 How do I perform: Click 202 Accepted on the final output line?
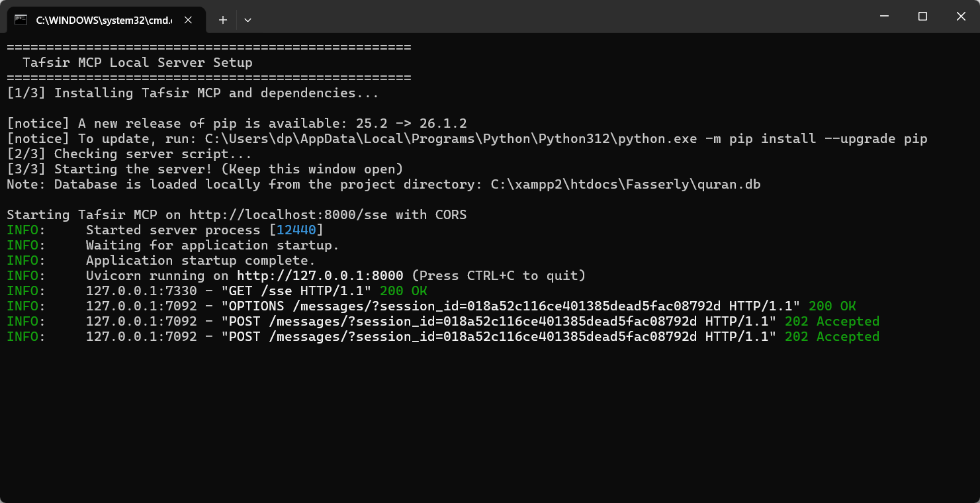tap(832, 337)
